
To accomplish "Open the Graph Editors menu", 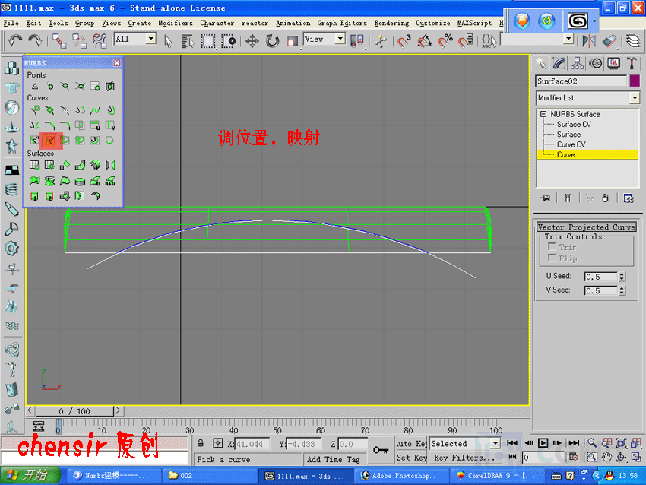I will click(342, 23).
